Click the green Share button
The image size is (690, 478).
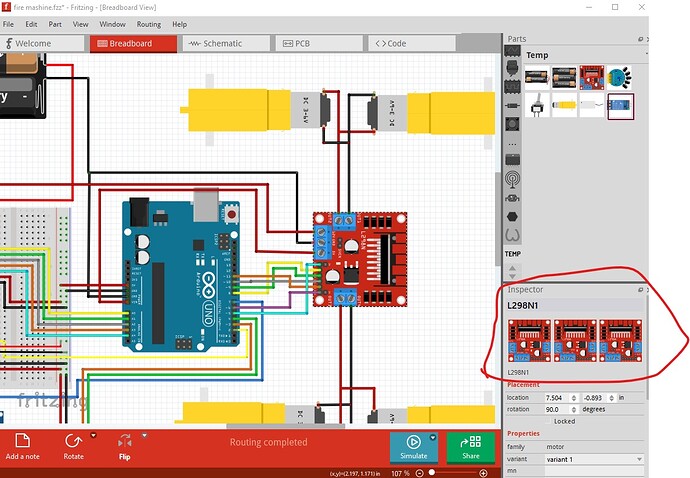[x=470, y=446]
